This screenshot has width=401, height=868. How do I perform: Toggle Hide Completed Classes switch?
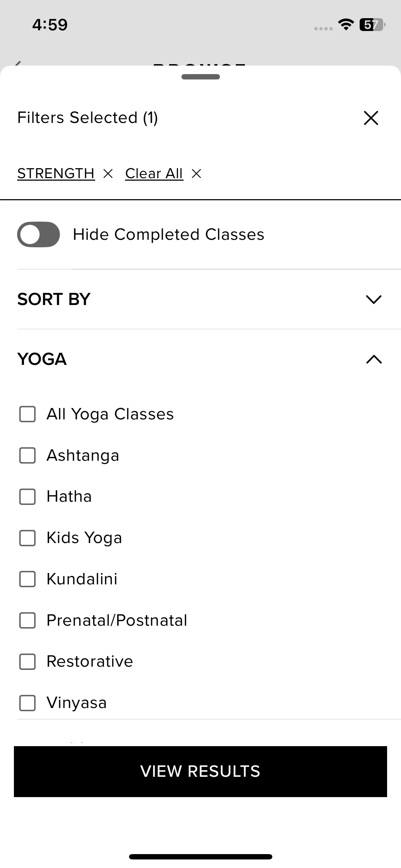pyautogui.click(x=38, y=234)
